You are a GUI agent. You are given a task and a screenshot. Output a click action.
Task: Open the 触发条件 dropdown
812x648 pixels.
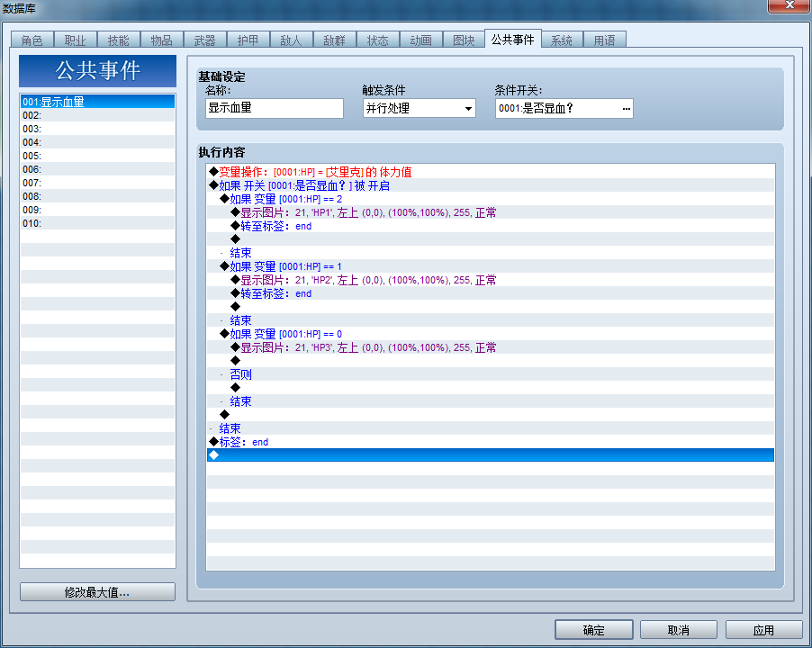pyautogui.click(x=419, y=108)
